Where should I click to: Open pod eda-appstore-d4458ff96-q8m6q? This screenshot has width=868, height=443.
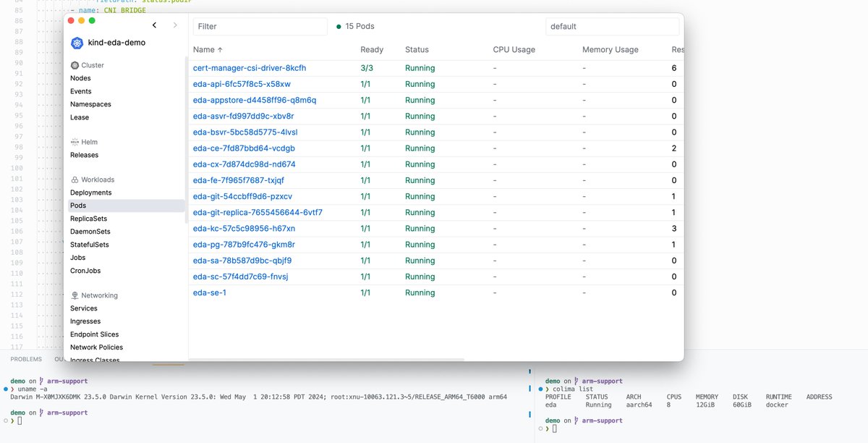click(255, 100)
